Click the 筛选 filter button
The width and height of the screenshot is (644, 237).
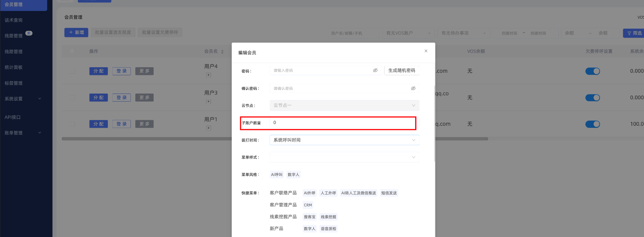tap(634, 33)
